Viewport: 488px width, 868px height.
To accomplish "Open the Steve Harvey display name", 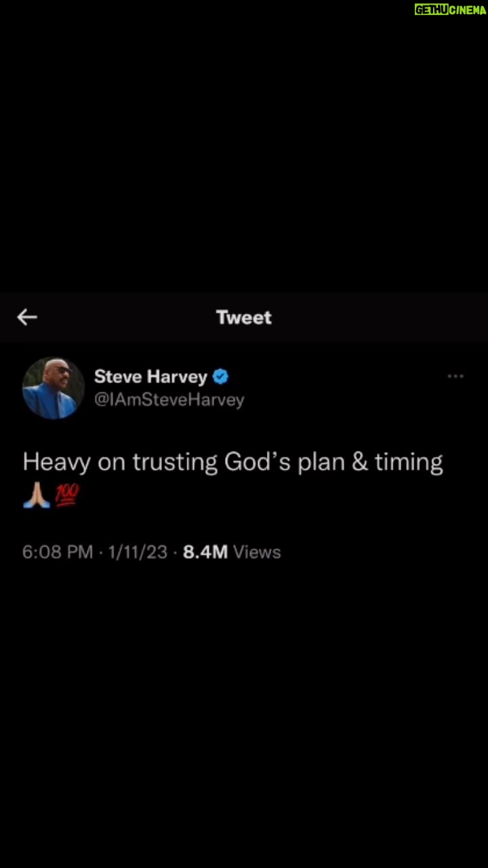I will [x=150, y=376].
